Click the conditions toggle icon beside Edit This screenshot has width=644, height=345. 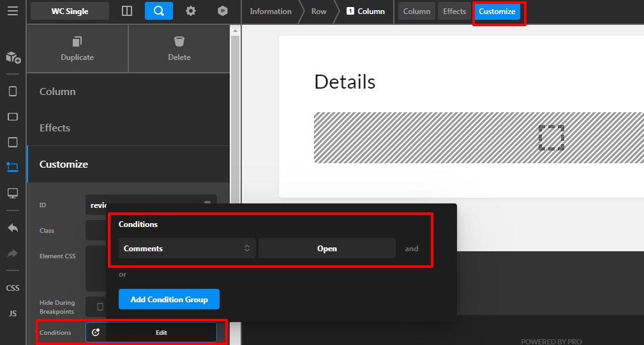point(96,332)
